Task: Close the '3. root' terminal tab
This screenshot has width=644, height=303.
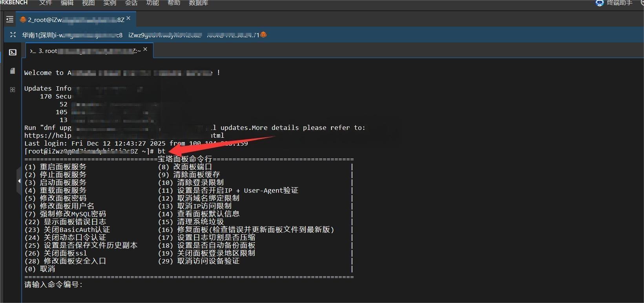Action: 145,49
